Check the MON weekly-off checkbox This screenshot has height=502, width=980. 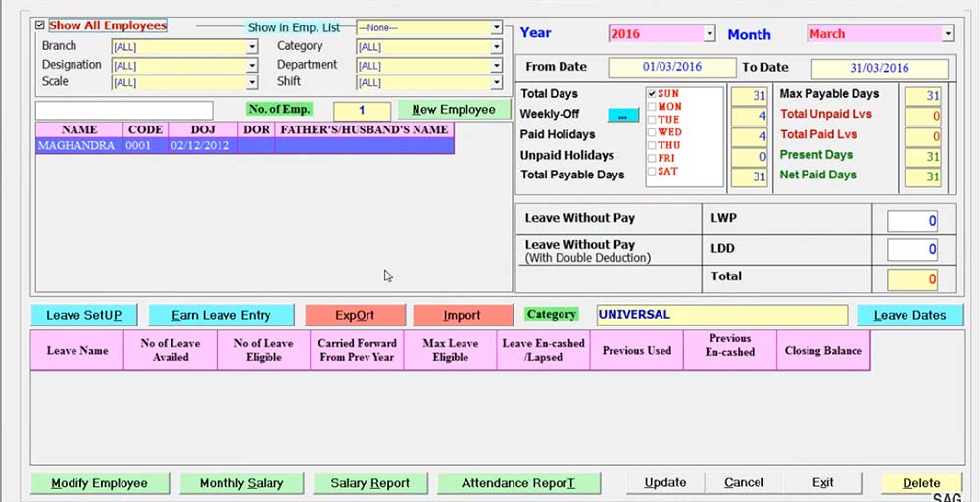[x=652, y=107]
